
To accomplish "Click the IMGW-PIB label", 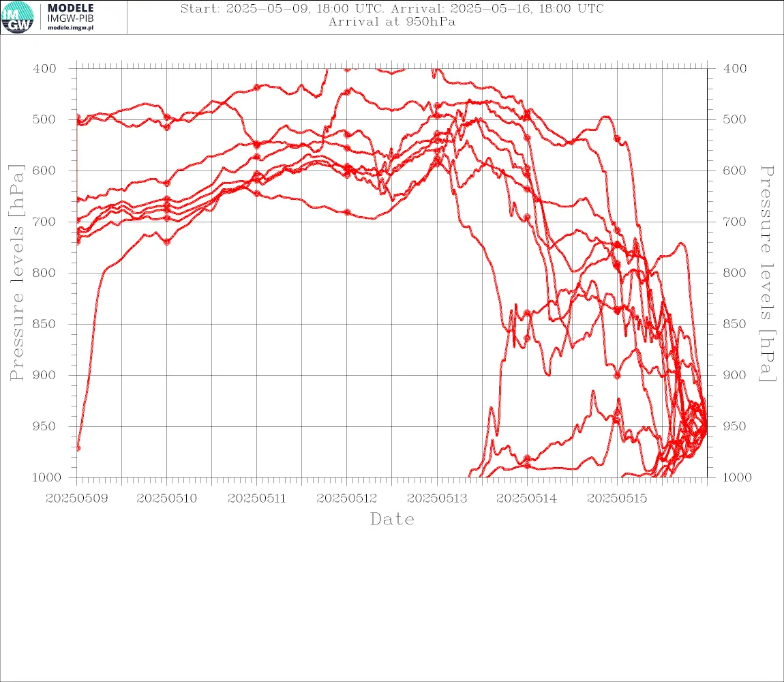I will point(70,18).
